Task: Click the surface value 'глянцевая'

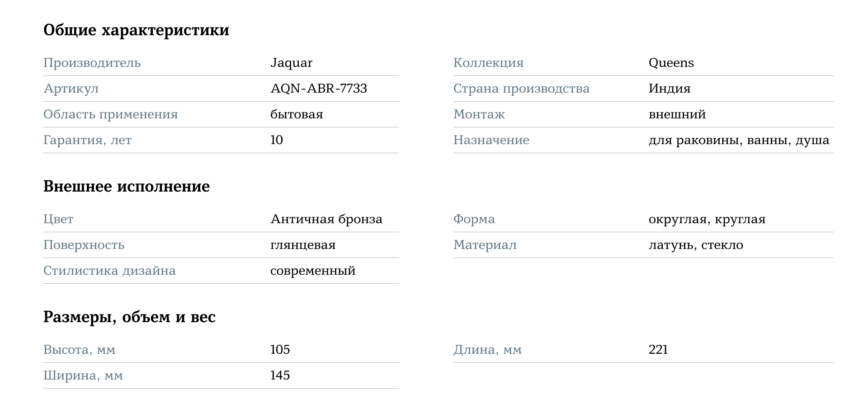Action: pyautogui.click(x=303, y=245)
